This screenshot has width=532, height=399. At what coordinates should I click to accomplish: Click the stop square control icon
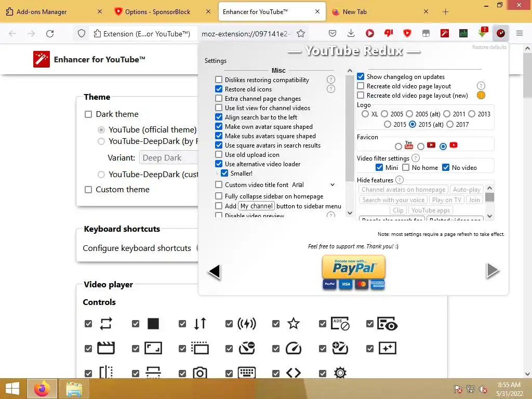153,324
